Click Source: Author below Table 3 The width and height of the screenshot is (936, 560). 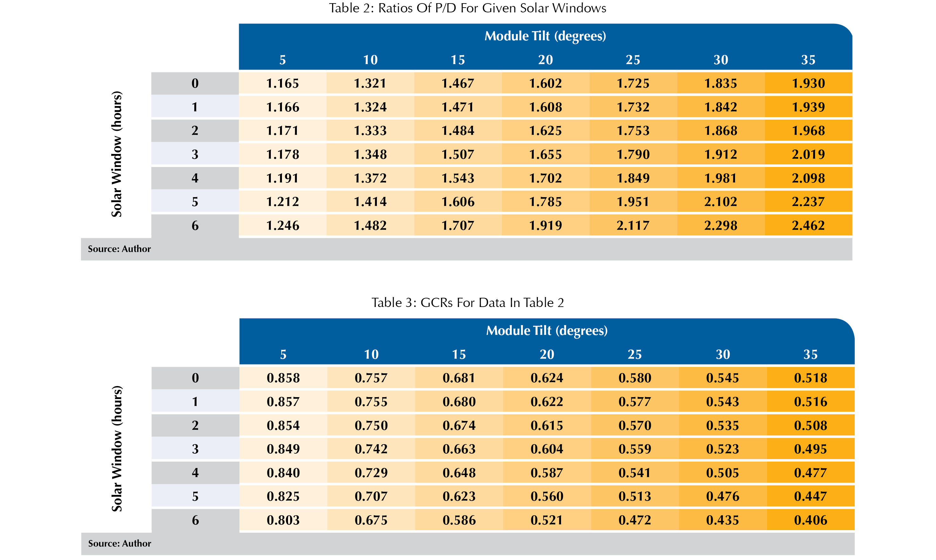tap(119, 544)
